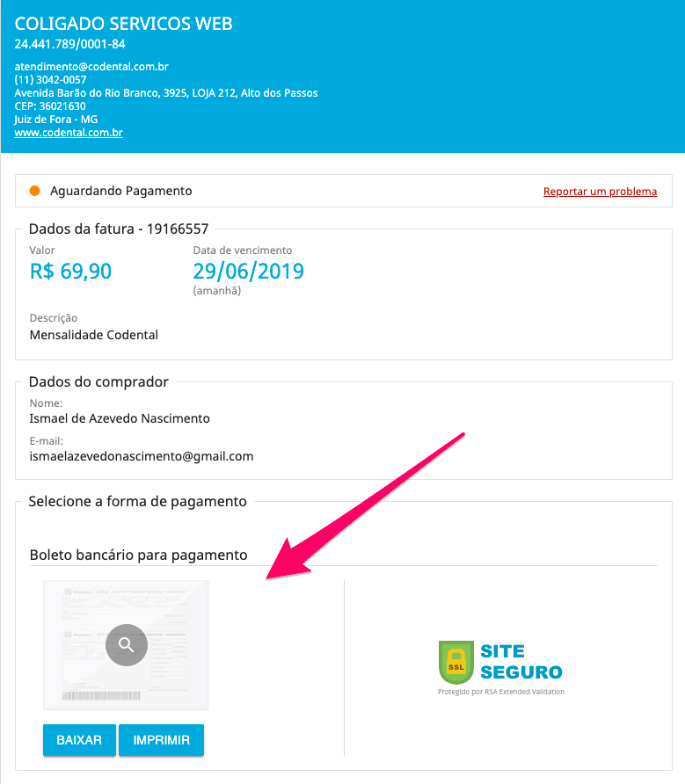
Task: Print the boleto using IMPRIMIR button
Action: [x=161, y=740]
